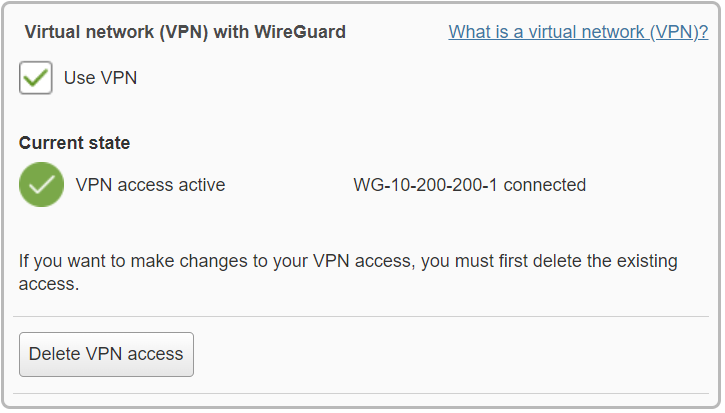Click the (VPN) text in the heading
Viewport: 725px width, 413px height.
(x=184, y=32)
